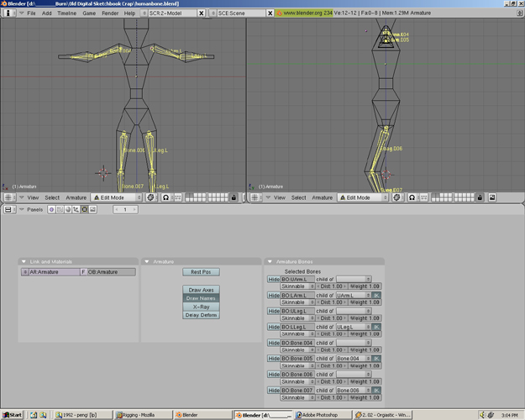525x420 pixels.
Task: Click the pivot icon in the left viewport header
Action: 165,197
